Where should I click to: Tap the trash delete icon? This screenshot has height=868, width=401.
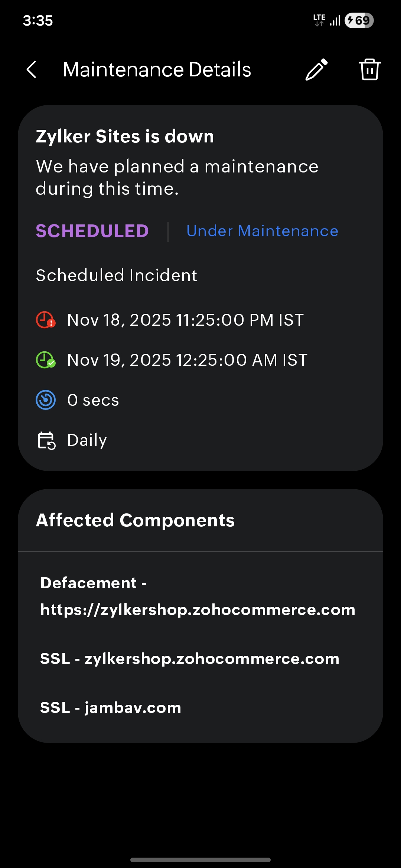point(369,69)
